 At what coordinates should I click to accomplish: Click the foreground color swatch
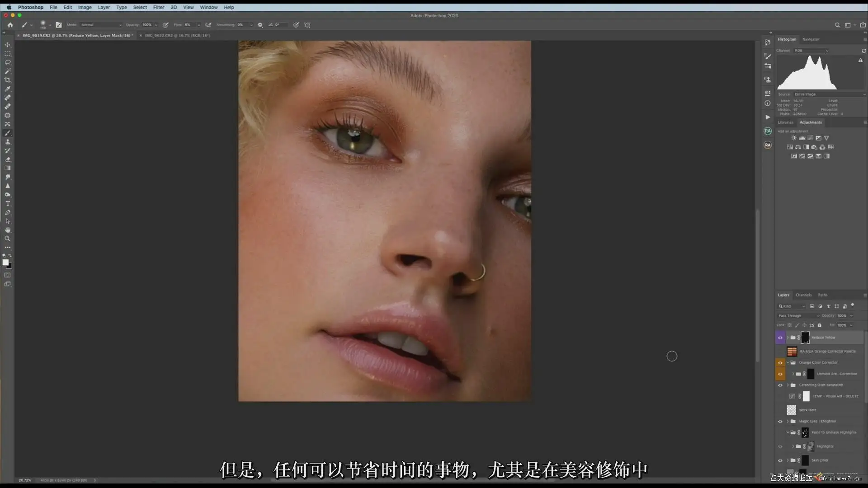(x=5, y=263)
